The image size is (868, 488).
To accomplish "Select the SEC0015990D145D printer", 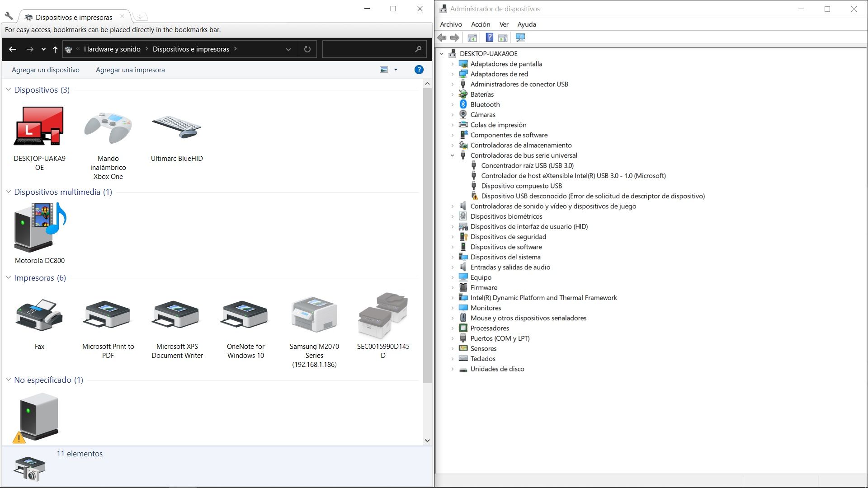I will 383,315.
